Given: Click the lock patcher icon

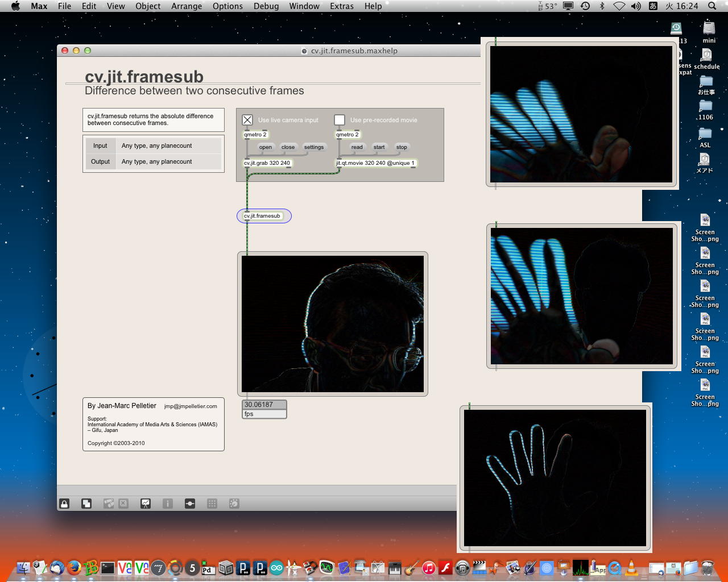Looking at the screenshot, I should coord(64,504).
